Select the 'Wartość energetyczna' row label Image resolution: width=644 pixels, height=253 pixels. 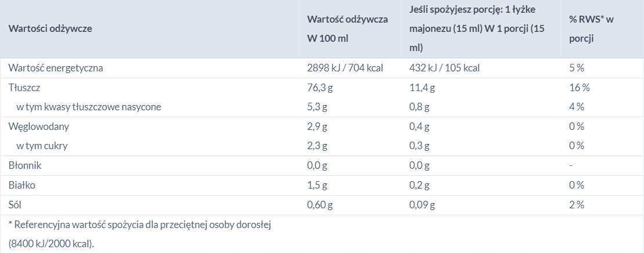[x=56, y=68]
